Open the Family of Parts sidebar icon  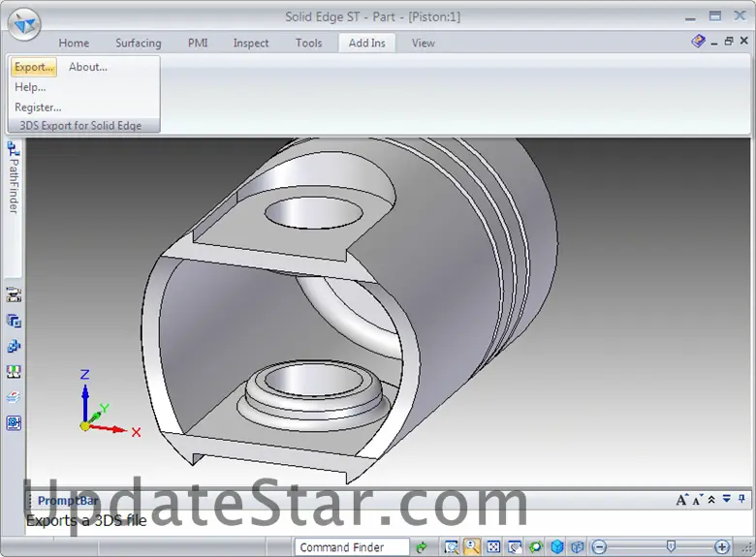[14, 321]
